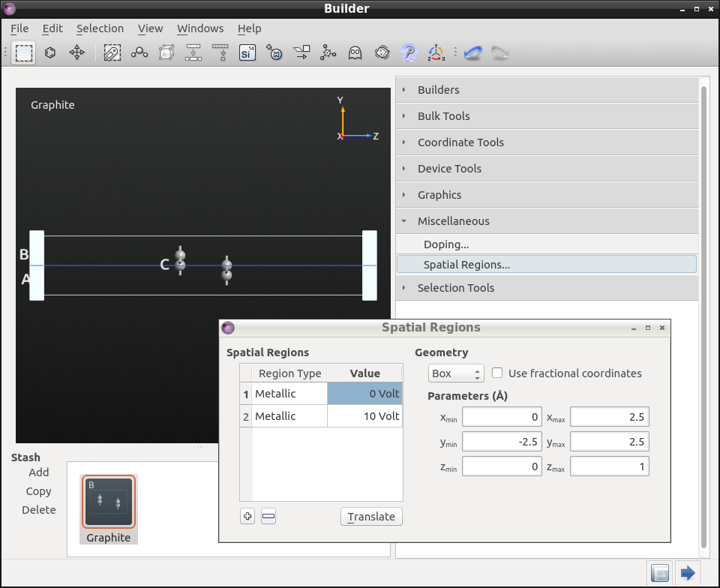Click row header 2 in regions table
The image size is (720, 588).
246,416
